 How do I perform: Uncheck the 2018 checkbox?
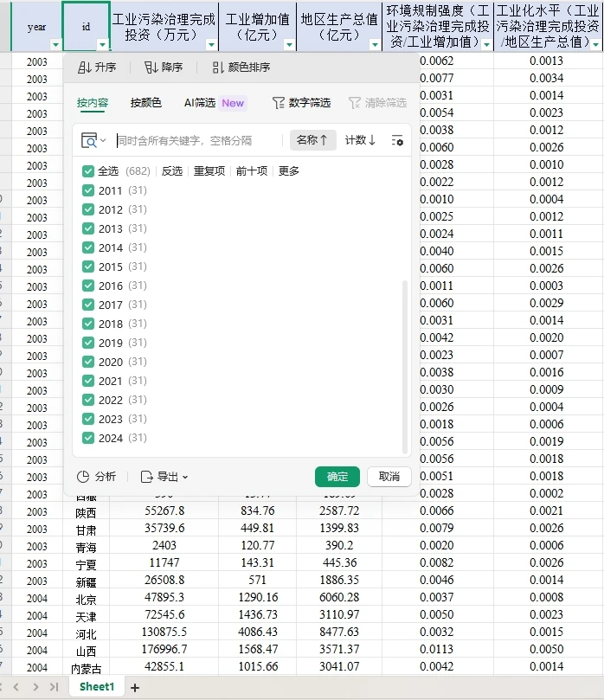pos(88,324)
